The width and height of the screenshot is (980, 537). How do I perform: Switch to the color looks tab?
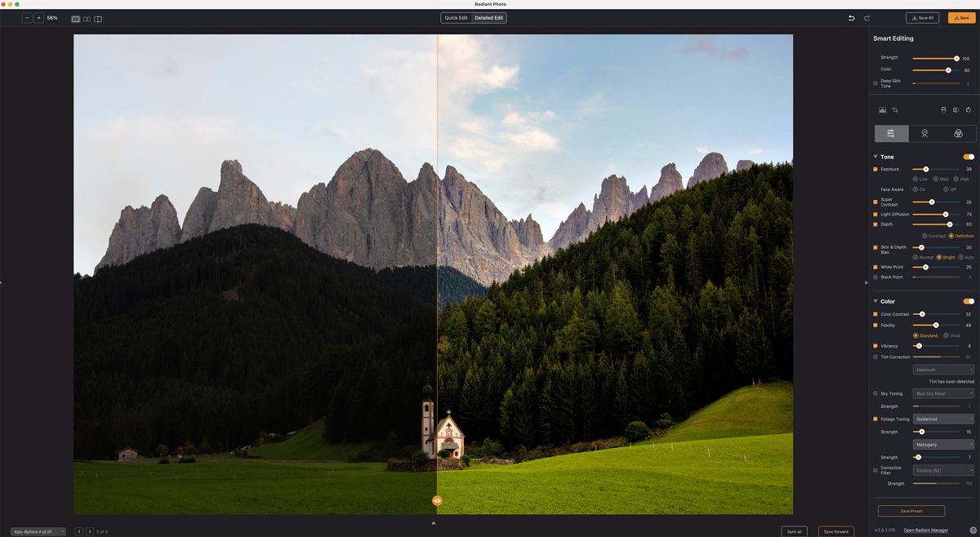pyautogui.click(x=959, y=133)
